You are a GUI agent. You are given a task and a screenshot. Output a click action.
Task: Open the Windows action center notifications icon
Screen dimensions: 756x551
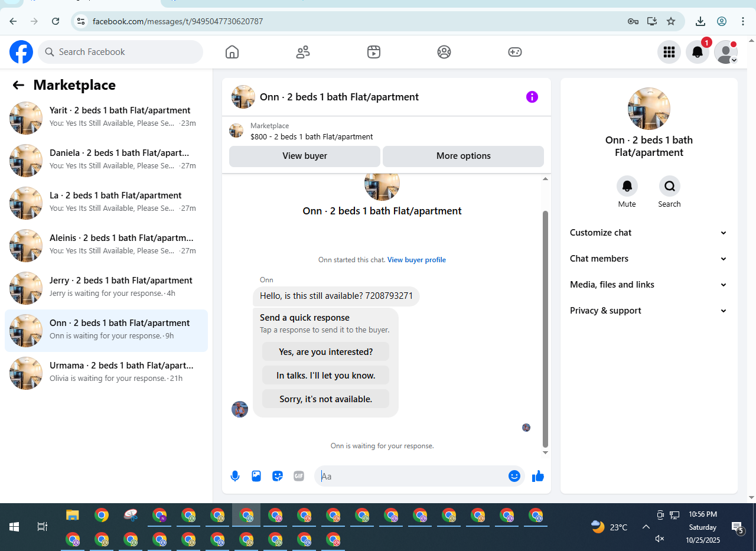tap(737, 527)
